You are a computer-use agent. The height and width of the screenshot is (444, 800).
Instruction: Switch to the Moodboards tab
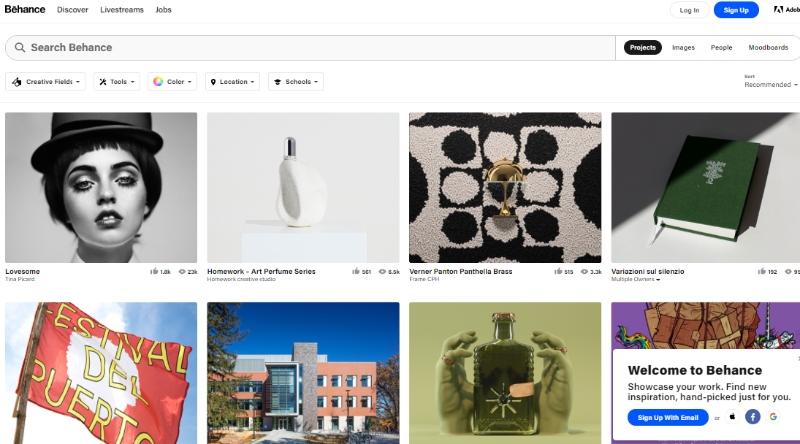tap(768, 47)
